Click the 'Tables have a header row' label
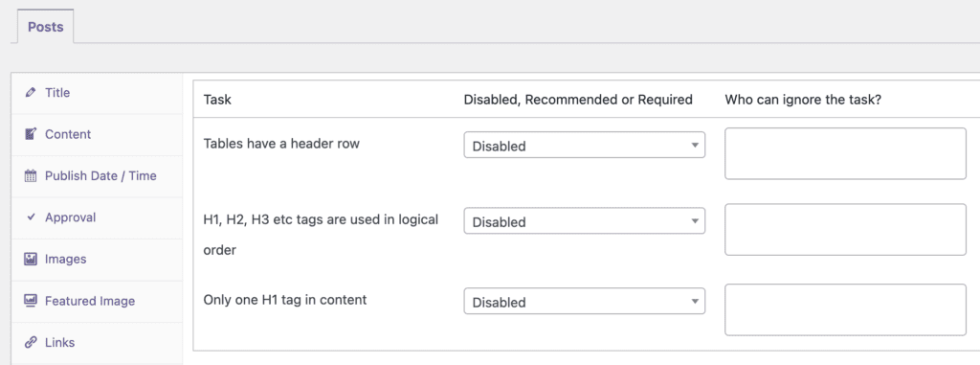This screenshot has width=980, height=365. tap(281, 144)
